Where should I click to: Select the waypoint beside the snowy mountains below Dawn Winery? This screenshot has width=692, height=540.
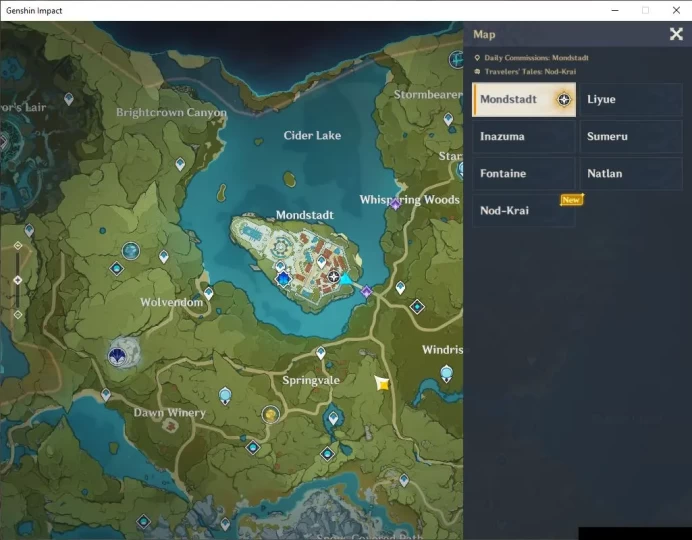[226, 524]
